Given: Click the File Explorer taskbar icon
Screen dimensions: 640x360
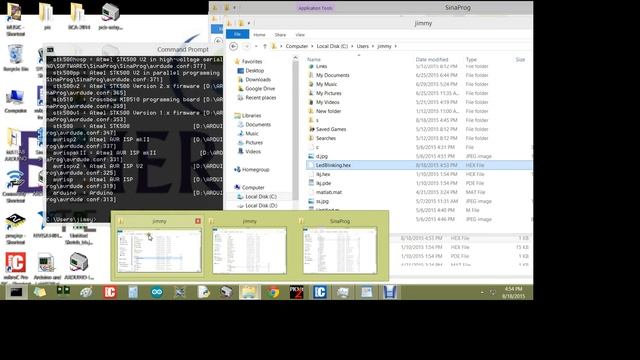Looking at the screenshot, I should pos(249,292).
